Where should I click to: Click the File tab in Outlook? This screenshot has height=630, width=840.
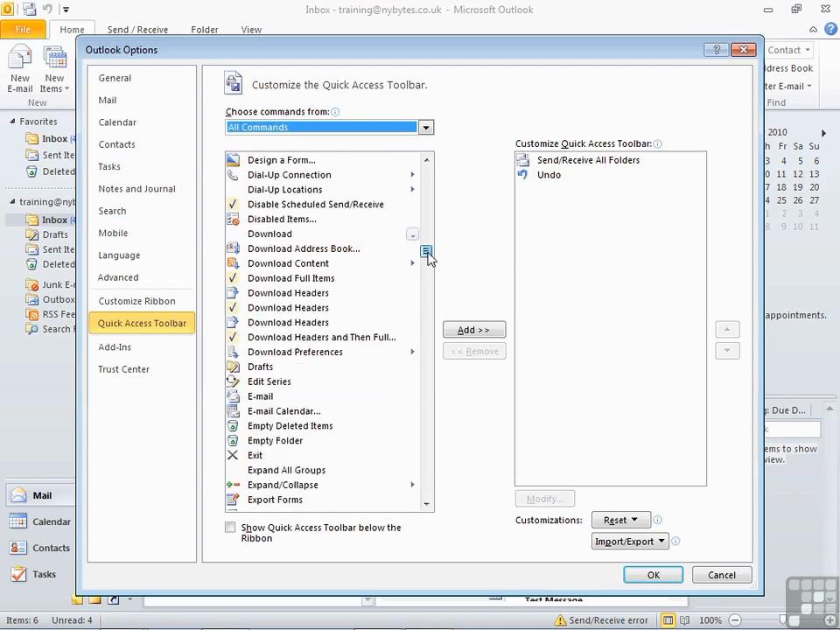click(23, 30)
